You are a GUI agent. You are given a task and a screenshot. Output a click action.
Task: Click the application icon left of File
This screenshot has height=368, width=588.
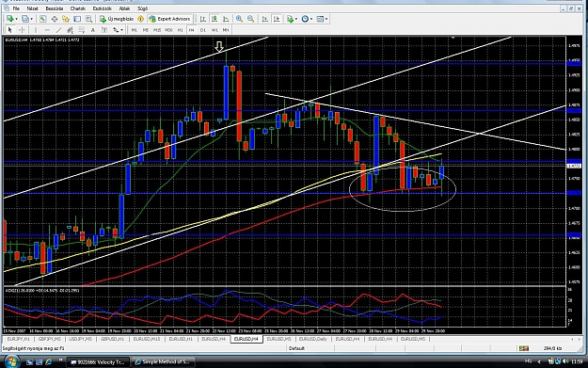(7, 8)
